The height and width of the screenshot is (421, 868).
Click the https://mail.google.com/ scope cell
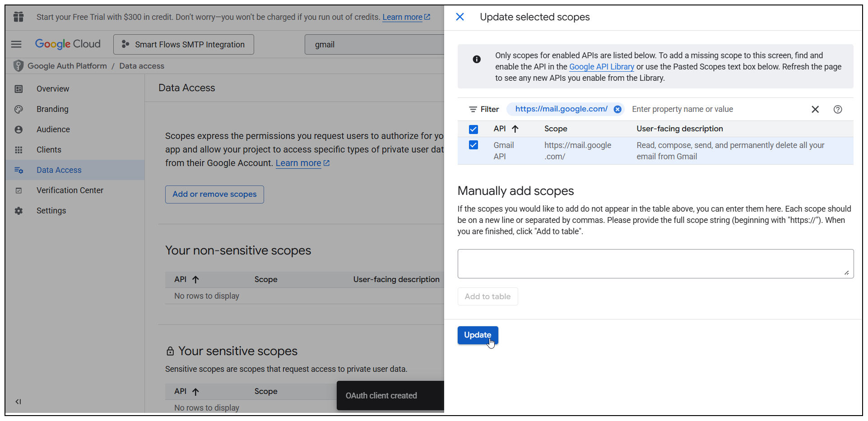click(x=578, y=151)
